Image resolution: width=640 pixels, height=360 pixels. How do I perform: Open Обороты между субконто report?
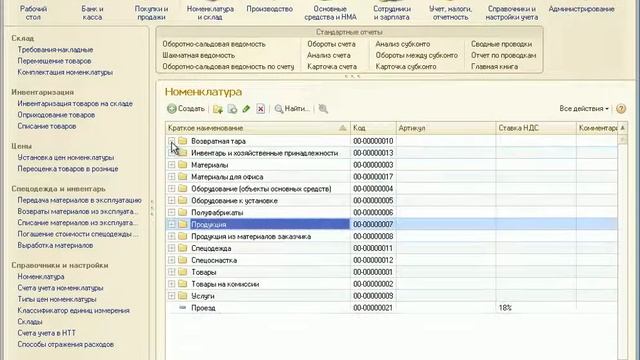click(x=416, y=55)
